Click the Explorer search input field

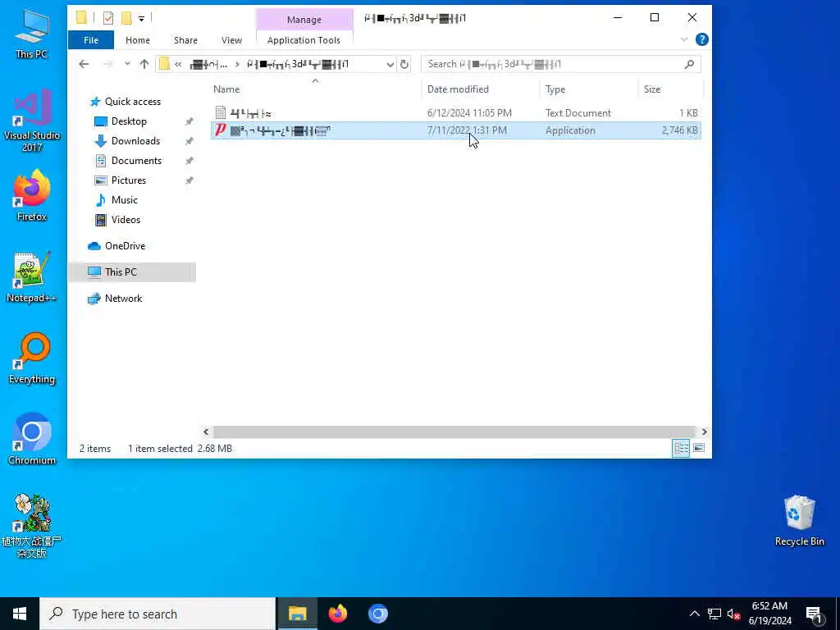coord(552,64)
